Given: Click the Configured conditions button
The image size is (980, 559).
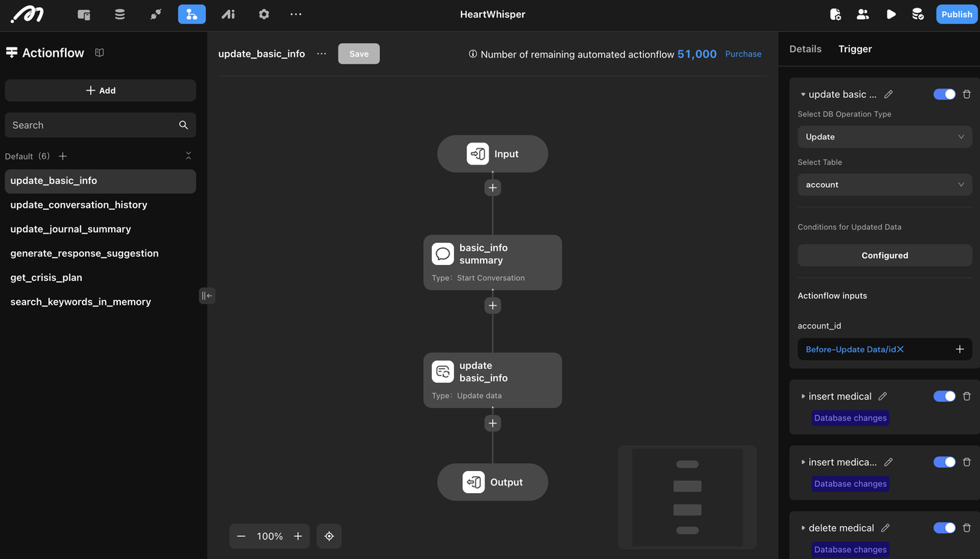Looking at the screenshot, I should tap(885, 255).
